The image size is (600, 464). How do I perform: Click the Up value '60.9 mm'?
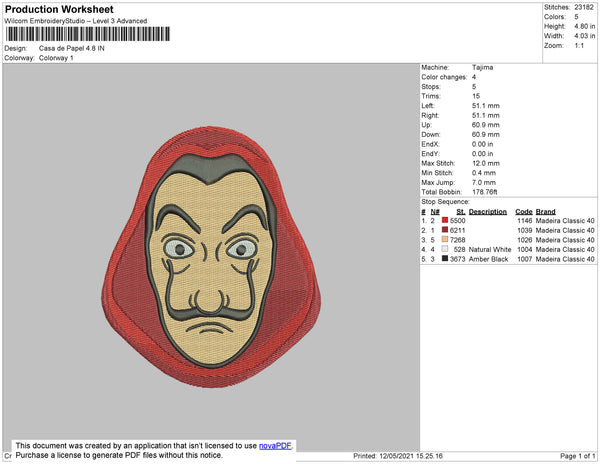486,125
